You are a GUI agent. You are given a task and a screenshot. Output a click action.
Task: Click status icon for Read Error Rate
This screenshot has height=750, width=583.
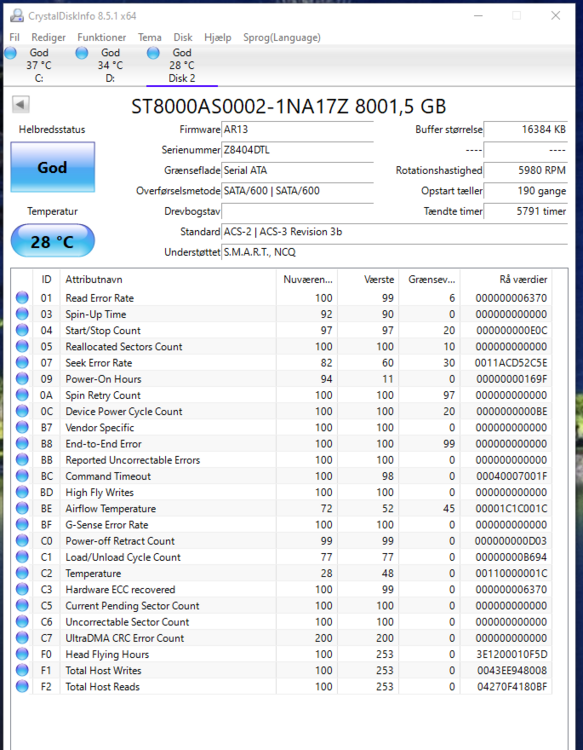tap(22, 298)
